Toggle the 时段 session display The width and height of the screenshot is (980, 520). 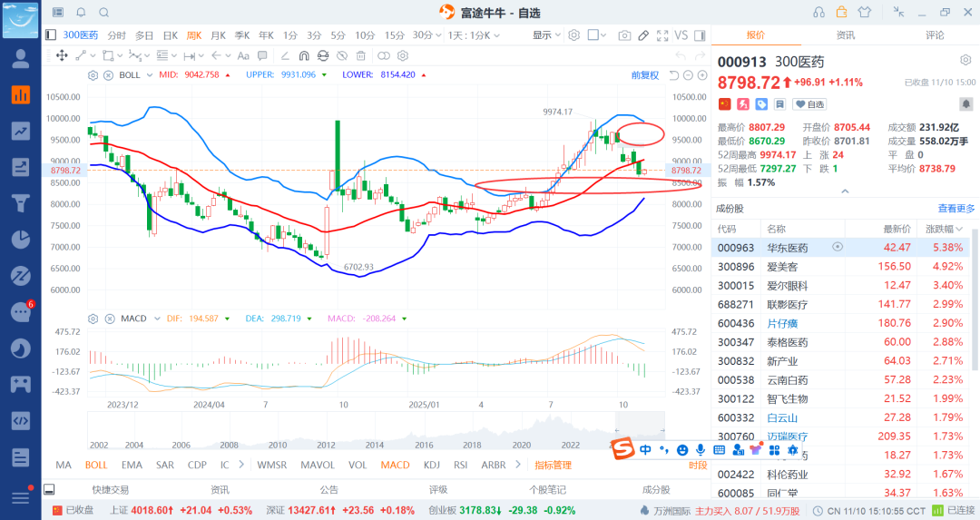(x=698, y=465)
